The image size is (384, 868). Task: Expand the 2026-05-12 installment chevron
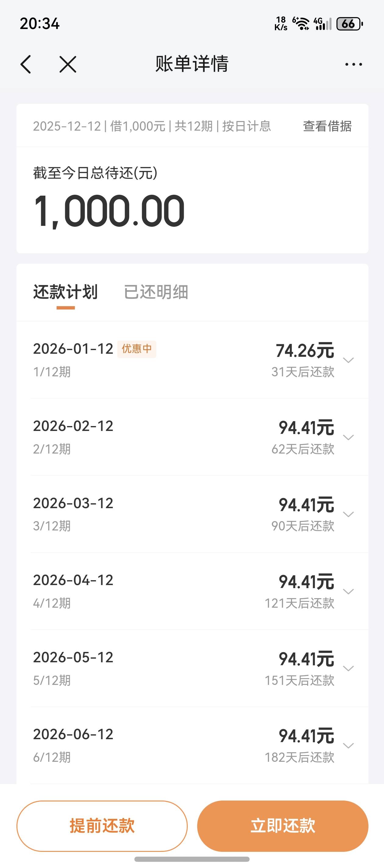point(348,668)
